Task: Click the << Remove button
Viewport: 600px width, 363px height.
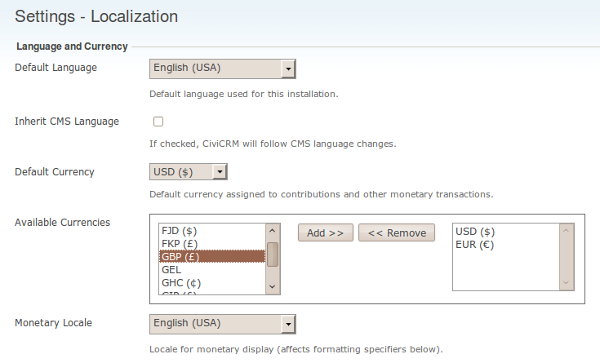Action: pyautogui.click(x=396, y=233)
